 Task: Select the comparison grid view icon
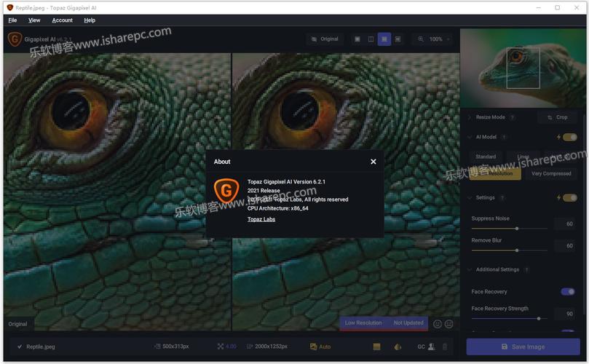point(398,39)
